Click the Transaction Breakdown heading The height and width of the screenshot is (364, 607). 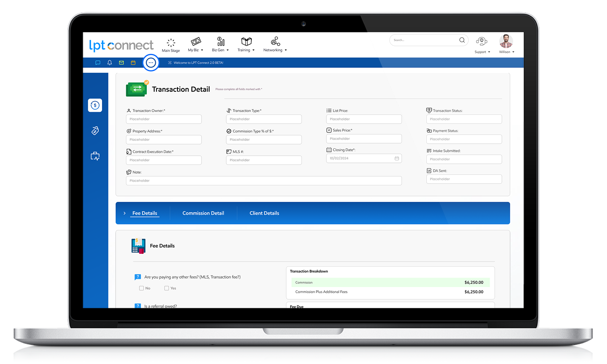(309, 271)
